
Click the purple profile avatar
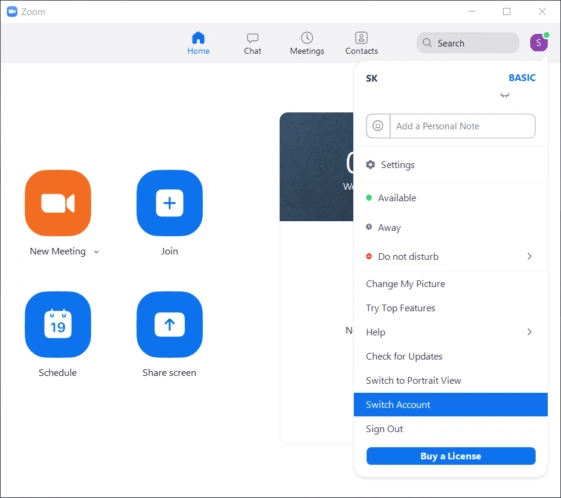pyautogui.click(x=538, y=43)
